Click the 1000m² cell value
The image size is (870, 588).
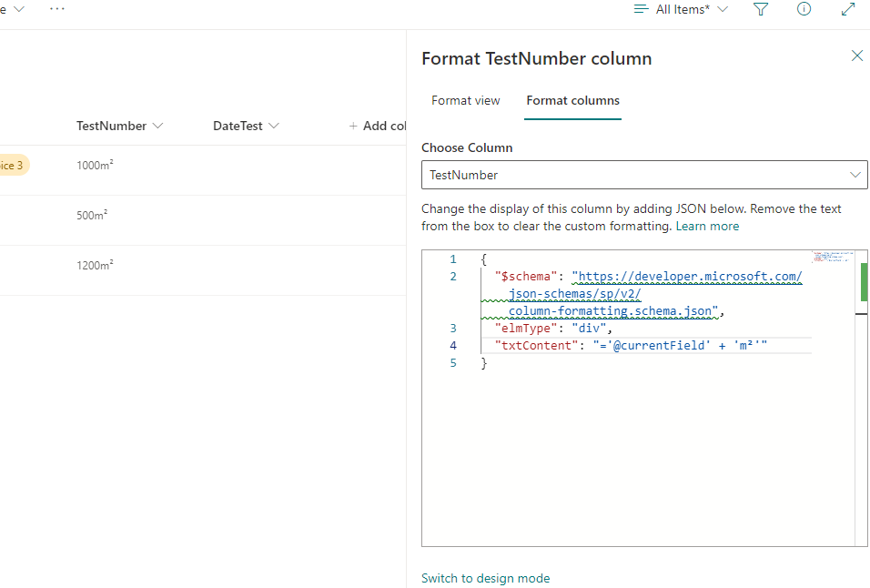pos(95,165)
